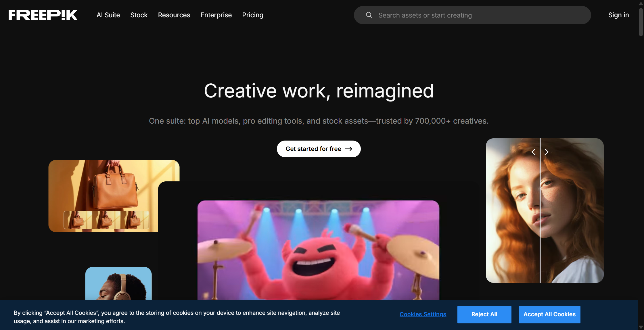
Task: Click the Freepik logo
Action: pyautogui.click(x=43, y=15)
